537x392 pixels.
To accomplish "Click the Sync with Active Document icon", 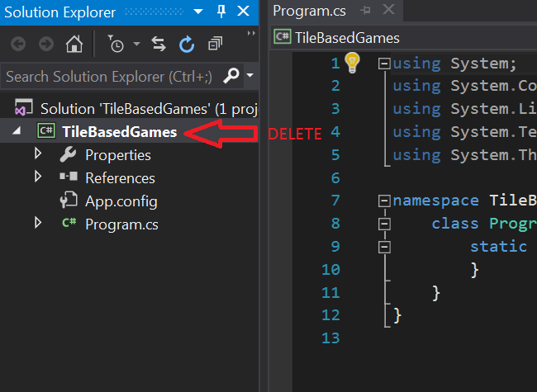I will click(x=159, y=44).
